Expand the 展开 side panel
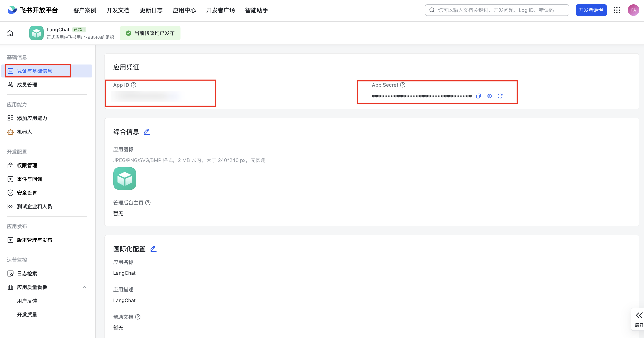Screen dimensions: 644x338 pos(639,319)
